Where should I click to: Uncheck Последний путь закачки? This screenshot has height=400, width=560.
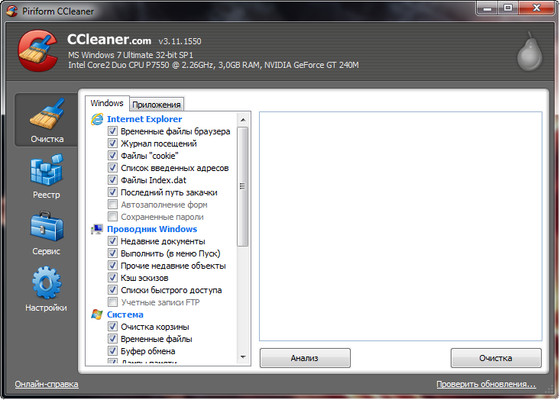tap(112, 192)
